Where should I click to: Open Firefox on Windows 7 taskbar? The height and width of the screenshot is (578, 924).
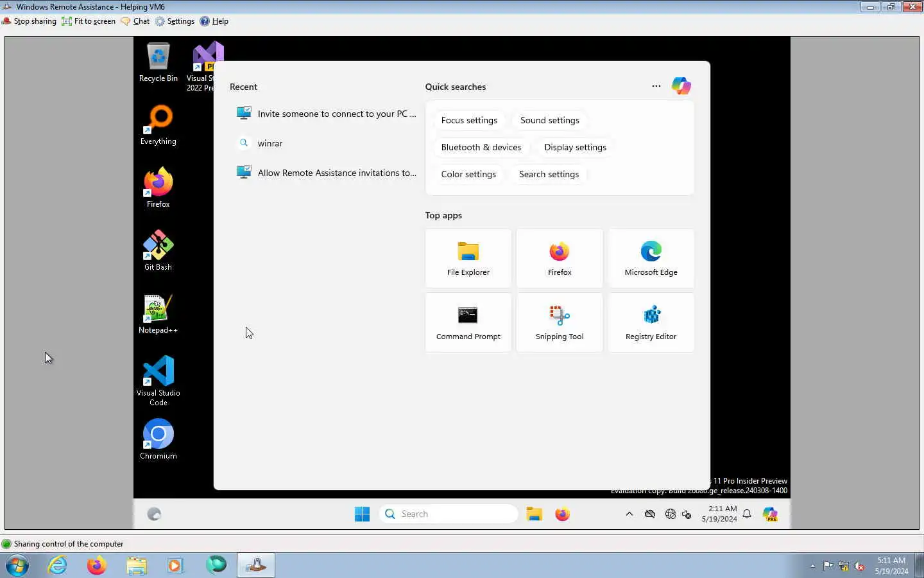pos(96,566)
